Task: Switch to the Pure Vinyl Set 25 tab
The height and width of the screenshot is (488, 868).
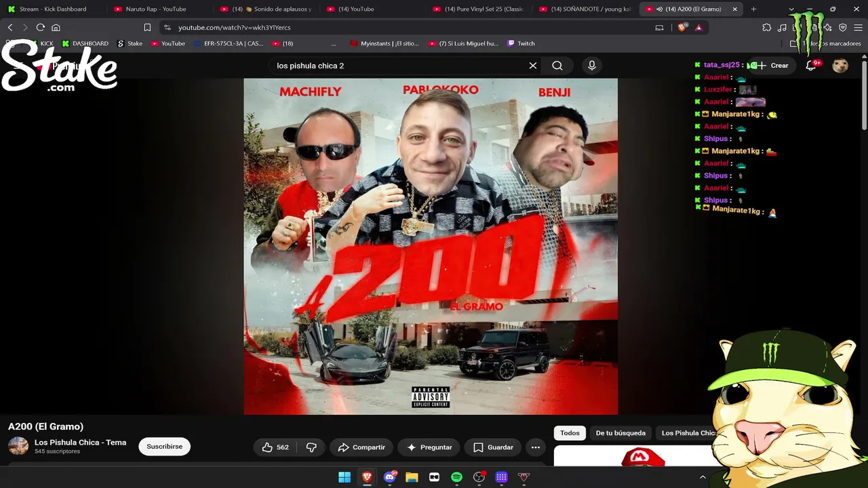Action: pos(478,9)
